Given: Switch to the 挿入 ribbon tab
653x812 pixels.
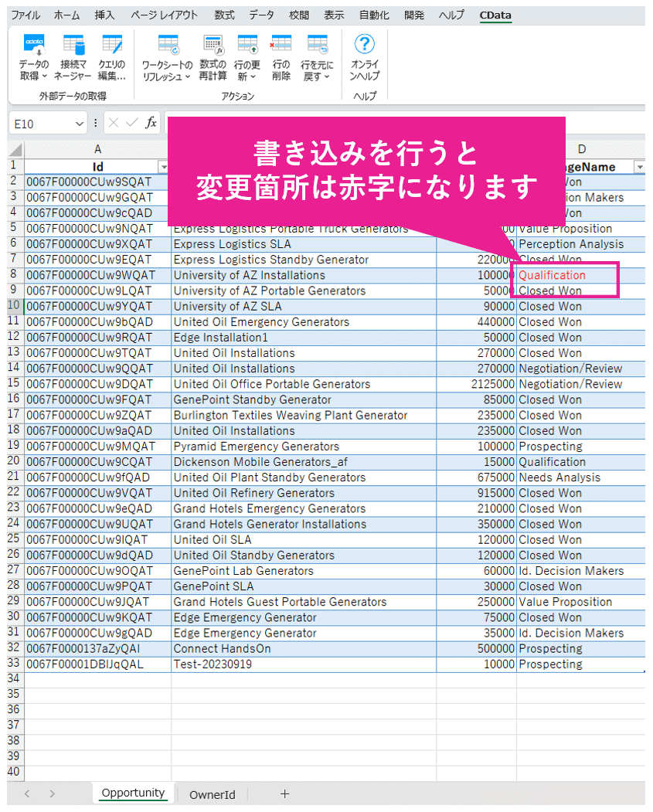Looking at the screenshot, I should [x=104, y=15].
